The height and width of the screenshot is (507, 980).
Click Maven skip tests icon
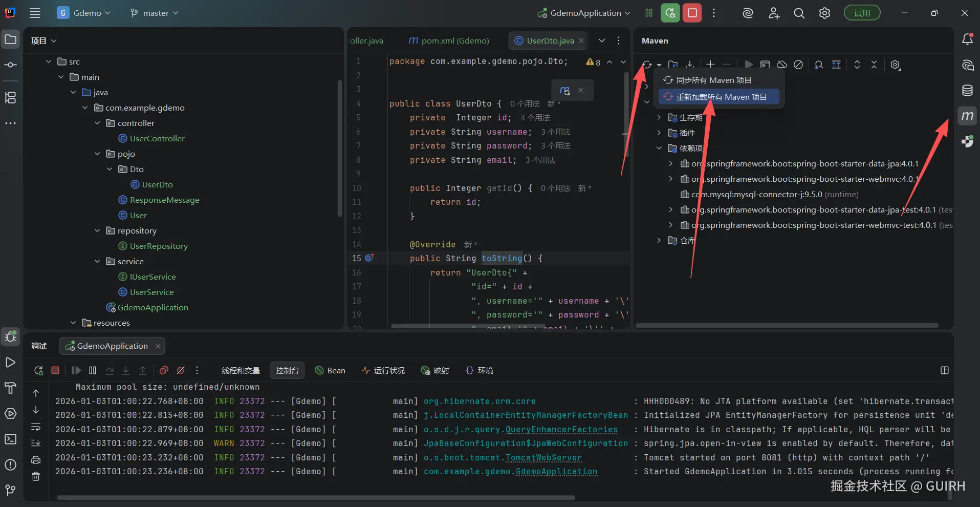click(x=798, y=65)
